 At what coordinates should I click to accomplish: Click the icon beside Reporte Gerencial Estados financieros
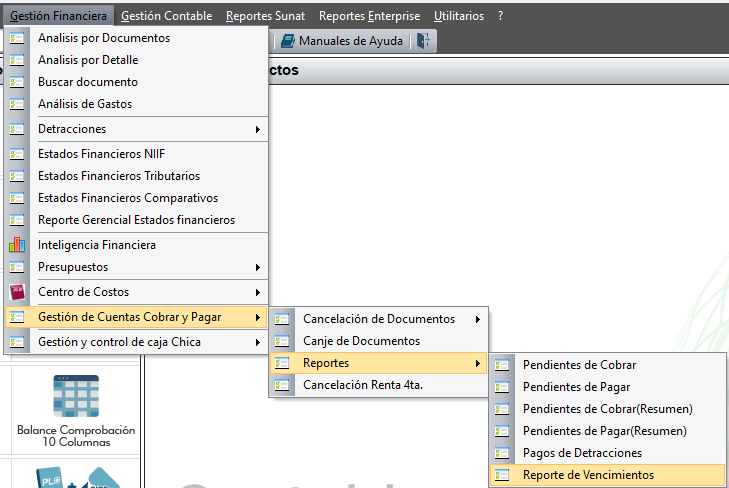pyautogui.click(x=17, y=220)
